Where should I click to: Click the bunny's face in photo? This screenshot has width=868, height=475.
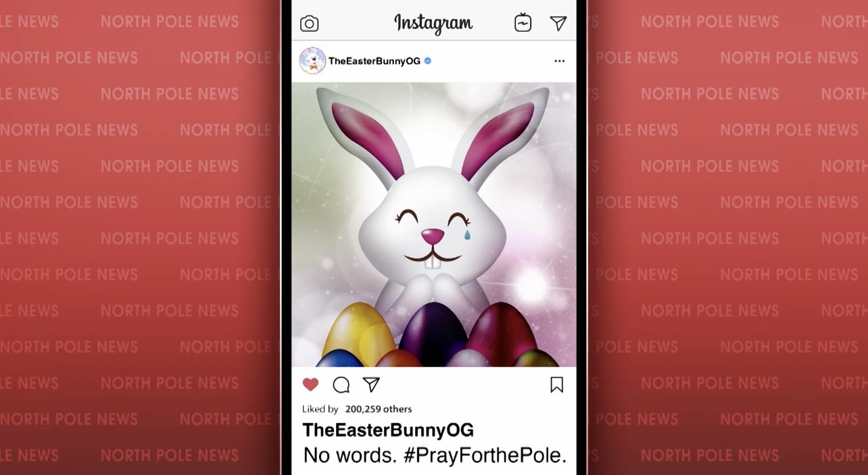433,234
